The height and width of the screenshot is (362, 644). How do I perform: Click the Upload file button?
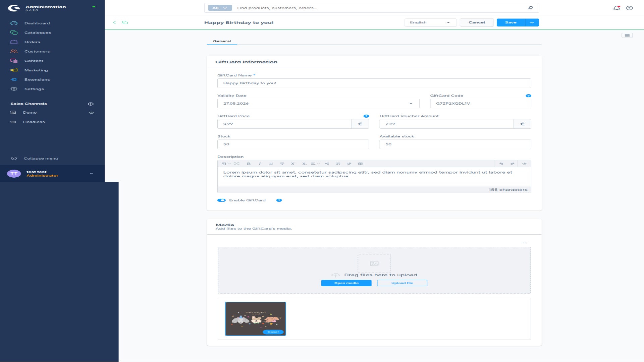coord(402,283)
